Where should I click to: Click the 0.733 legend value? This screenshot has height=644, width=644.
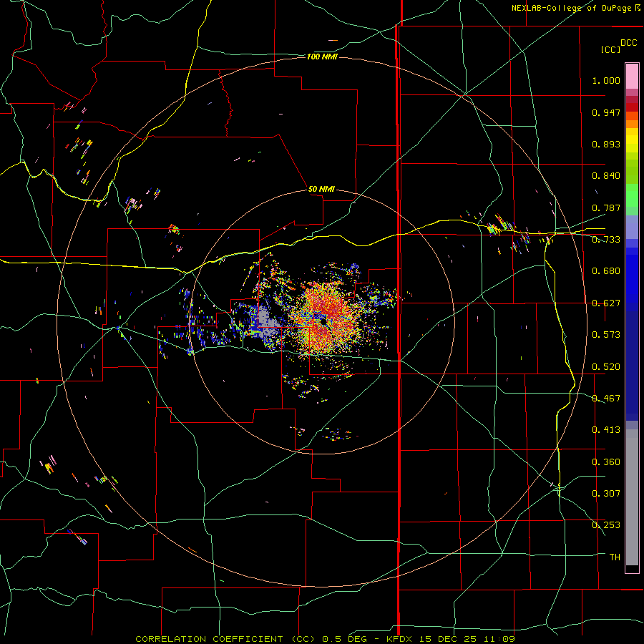(606, 240)
